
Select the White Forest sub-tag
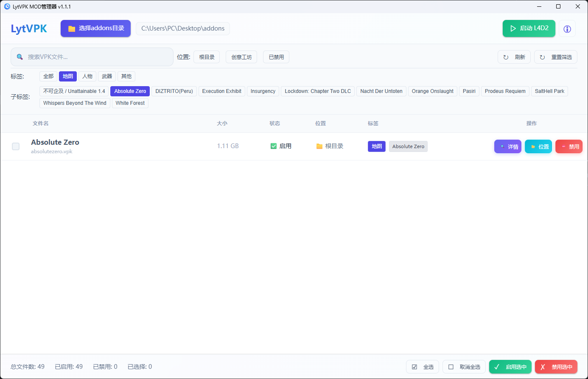(130, 103)
